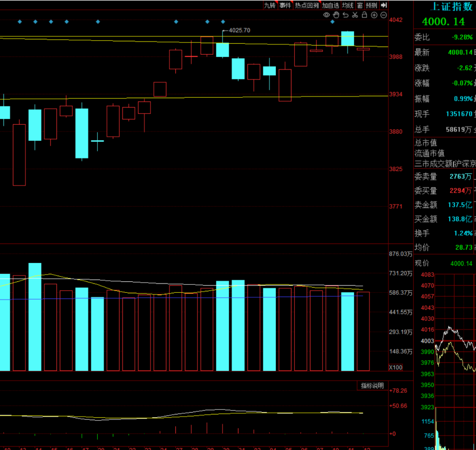Click the first blue diamond event marker
Viewport: 476px width, 450px height.
(19, 22)
